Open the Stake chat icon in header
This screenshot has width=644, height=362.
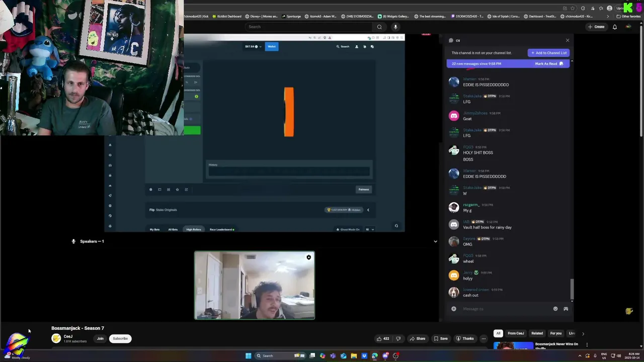[x=372, y=46]
